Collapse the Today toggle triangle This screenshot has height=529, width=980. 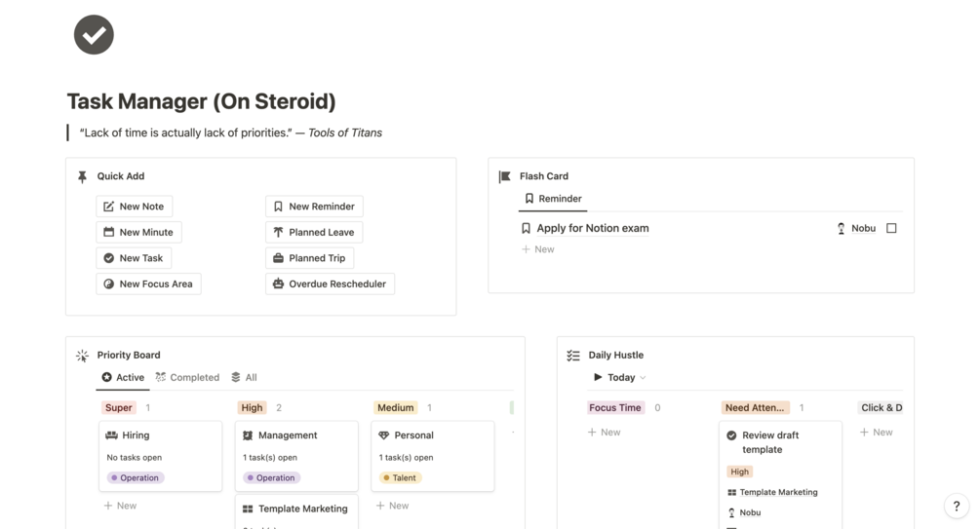598,377
